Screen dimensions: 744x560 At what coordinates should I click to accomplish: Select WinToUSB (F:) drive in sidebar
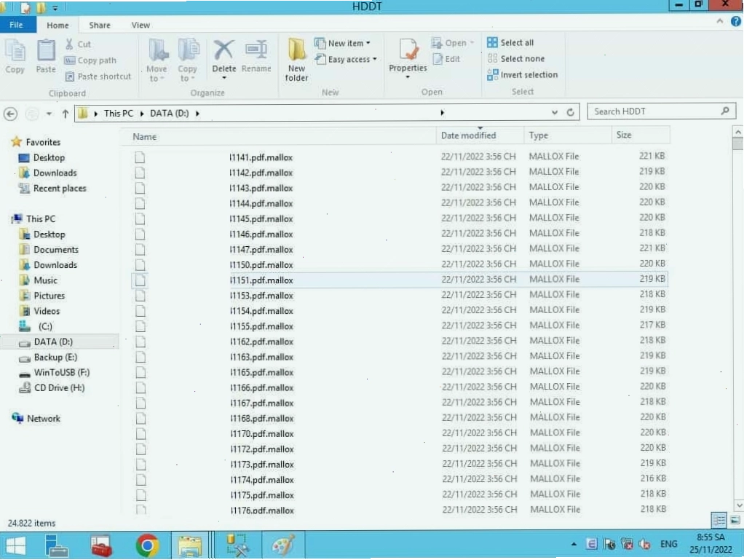(x=55, y=373)
